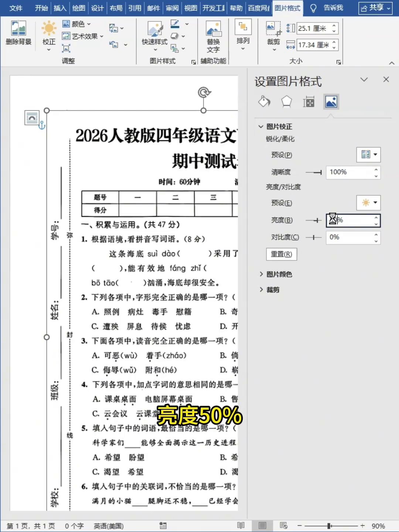Collapse the 图片校正 section
The width and height of the screenshot is (399, 532).
coord(261,126)
